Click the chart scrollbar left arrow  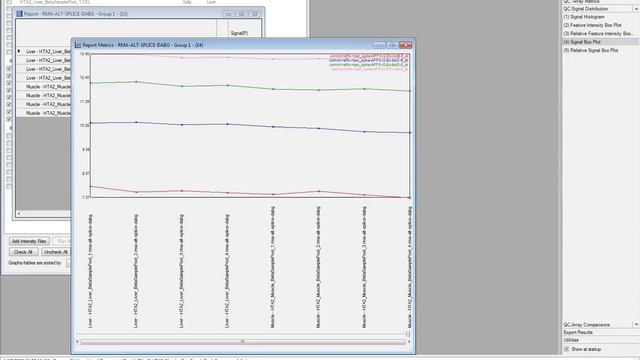78,342
